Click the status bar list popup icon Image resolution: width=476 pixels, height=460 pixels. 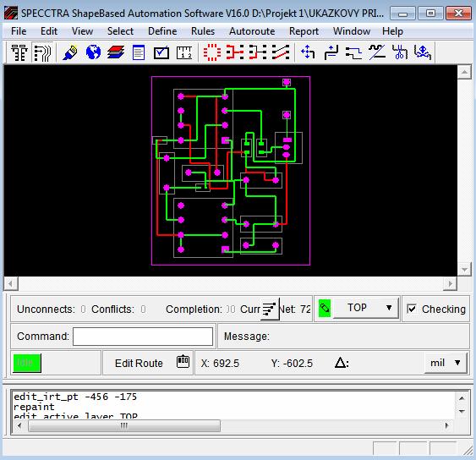pos(270,309)
